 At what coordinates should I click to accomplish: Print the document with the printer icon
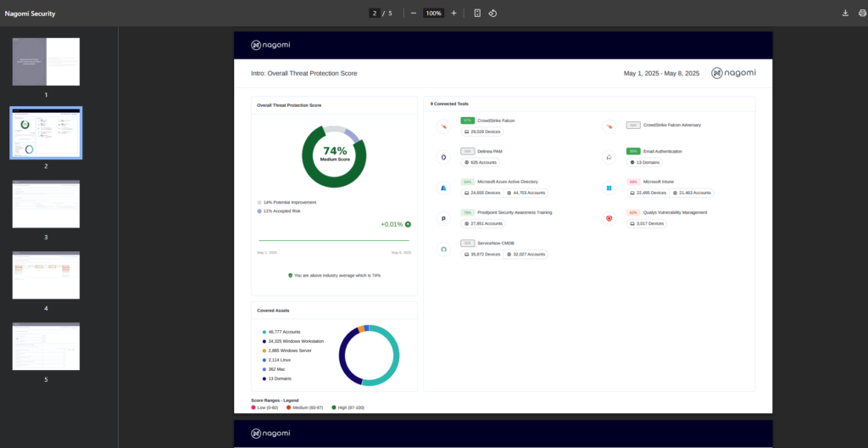pyautogui.click(x=862, y=14)
